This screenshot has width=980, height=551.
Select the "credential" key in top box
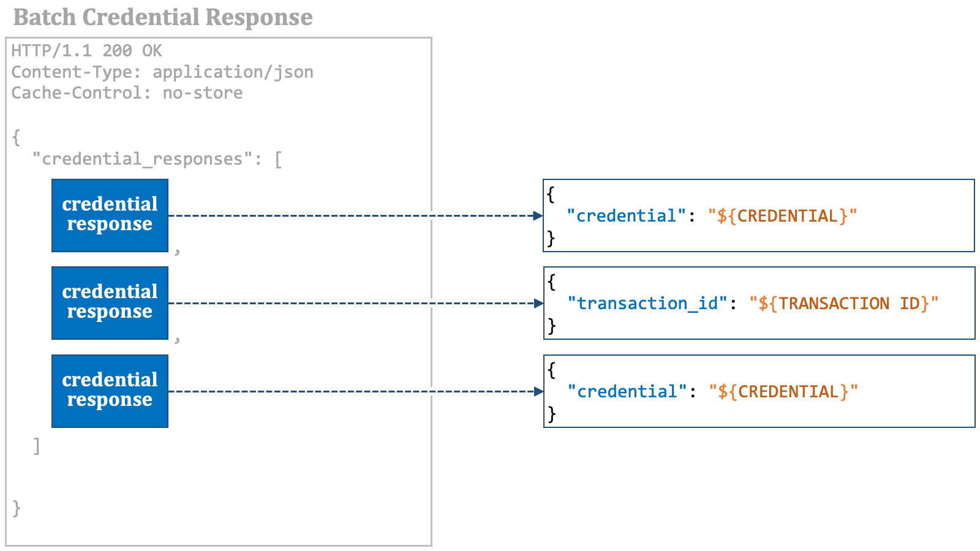[626, 216]
